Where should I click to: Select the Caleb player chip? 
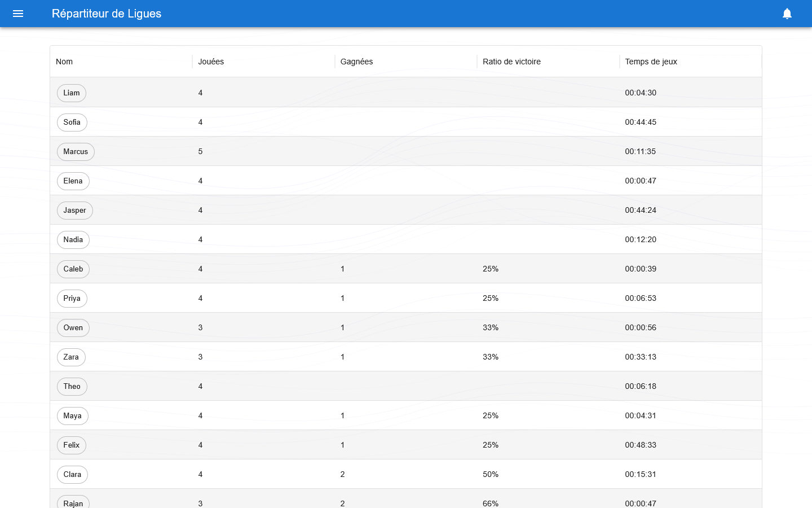(x=73, y=269)
